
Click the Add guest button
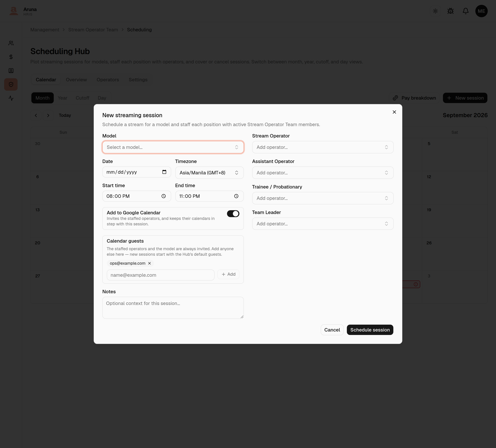click(228, 274)
